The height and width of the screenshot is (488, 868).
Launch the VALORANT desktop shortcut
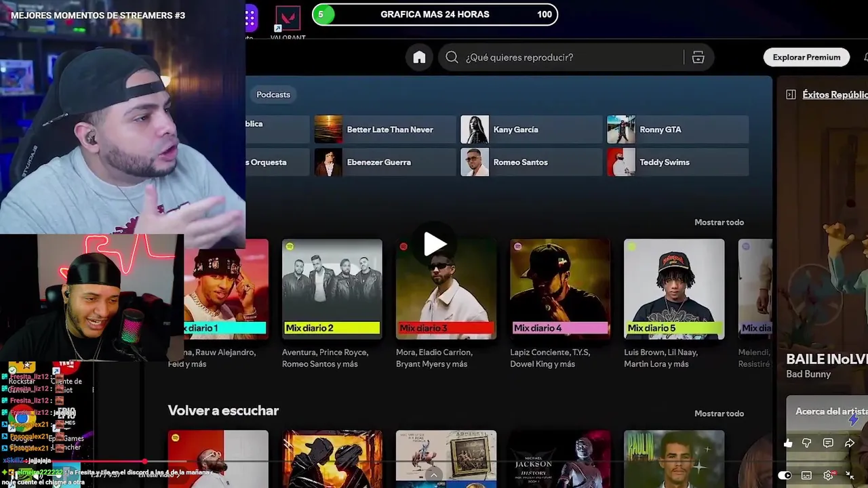[289, 22]
